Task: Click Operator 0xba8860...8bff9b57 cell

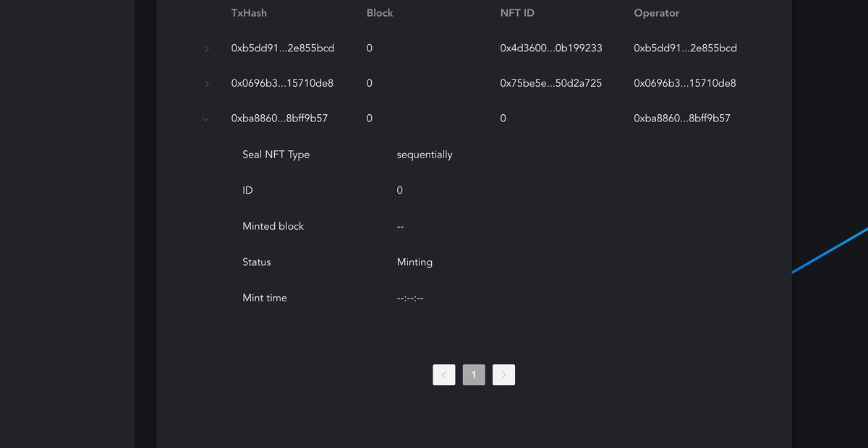Action: pyautogui.click(x=682, y=118)
